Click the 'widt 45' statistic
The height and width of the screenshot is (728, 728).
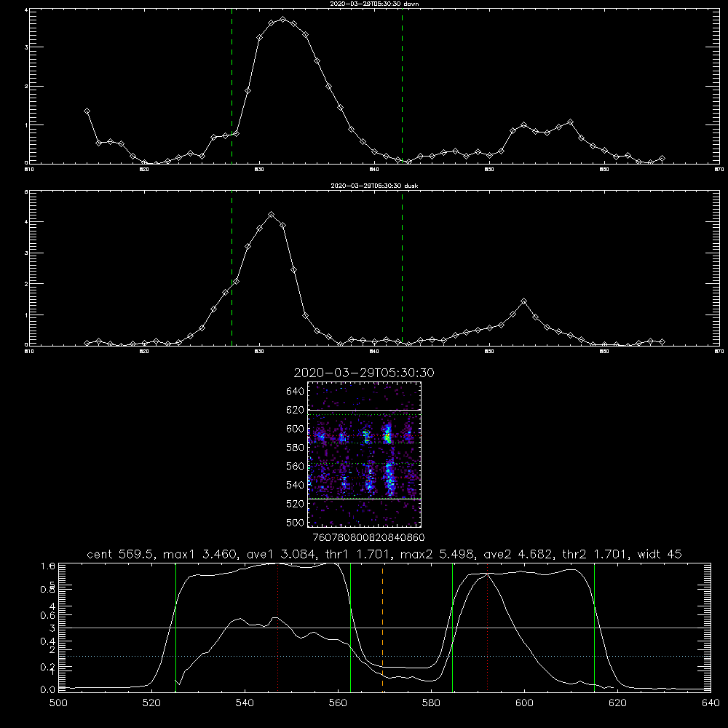[660, 554]
